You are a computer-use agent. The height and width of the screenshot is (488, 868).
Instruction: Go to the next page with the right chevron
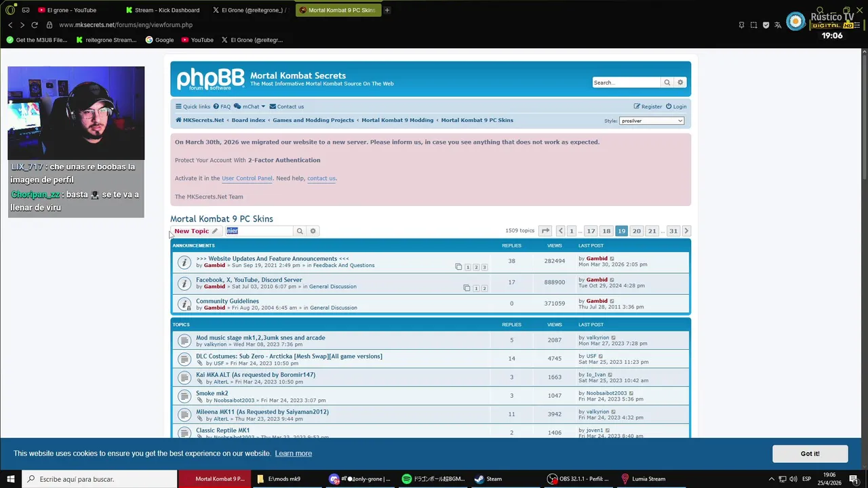(686, 231)
